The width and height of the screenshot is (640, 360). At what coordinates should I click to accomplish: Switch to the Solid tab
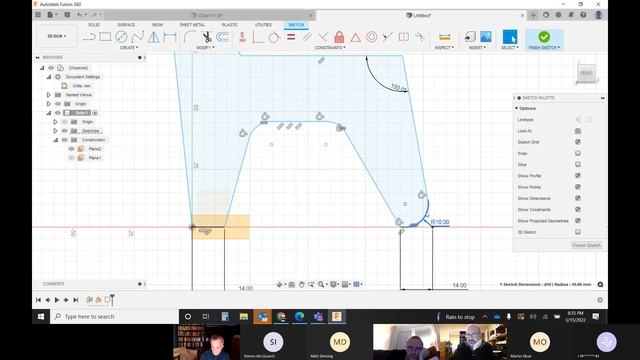(94, 25)
